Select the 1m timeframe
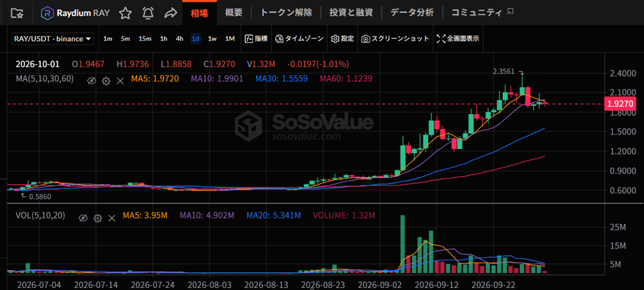 pyautogui.click(x=108, y=39)
